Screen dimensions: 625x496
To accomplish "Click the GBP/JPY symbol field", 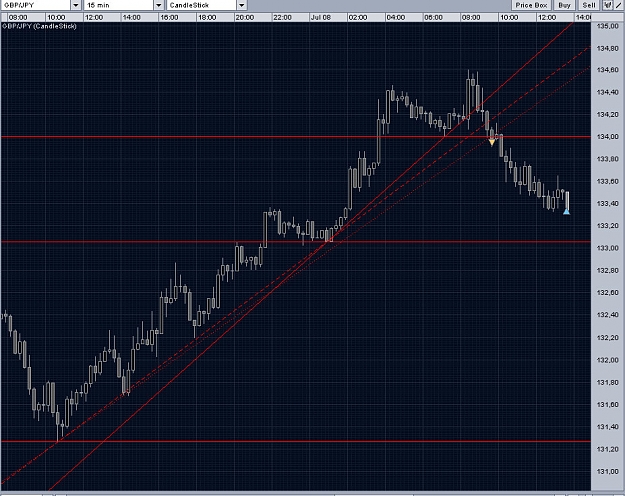I will (36, 5).
